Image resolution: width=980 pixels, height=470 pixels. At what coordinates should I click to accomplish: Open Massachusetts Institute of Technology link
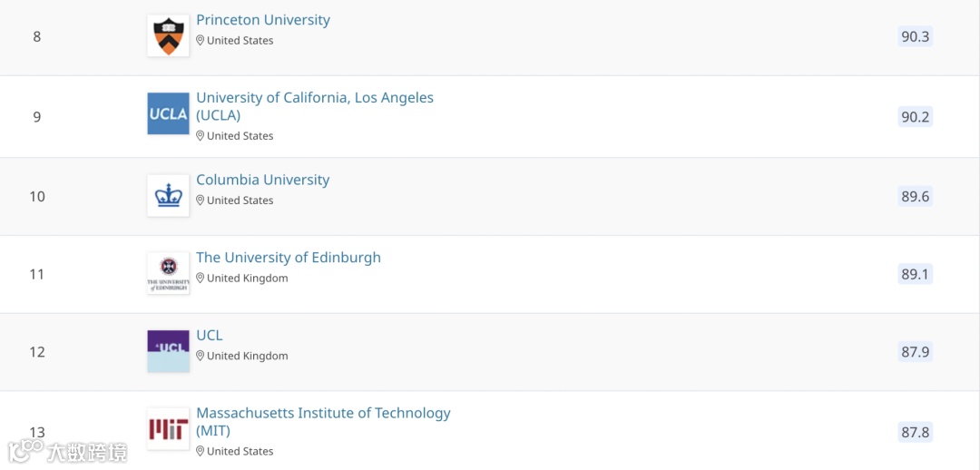pyautogui.click(x=323, y=422)
